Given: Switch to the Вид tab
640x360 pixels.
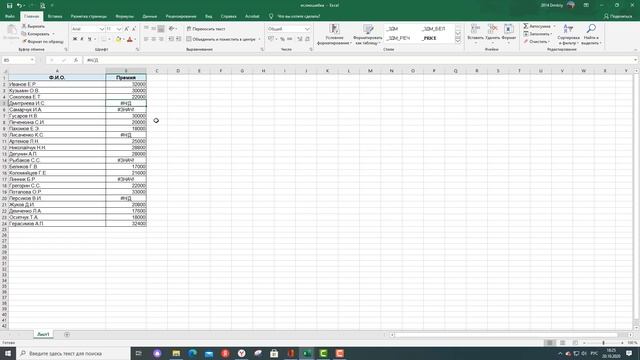Looking at the screenshot, I should click(x=209, y=16).
